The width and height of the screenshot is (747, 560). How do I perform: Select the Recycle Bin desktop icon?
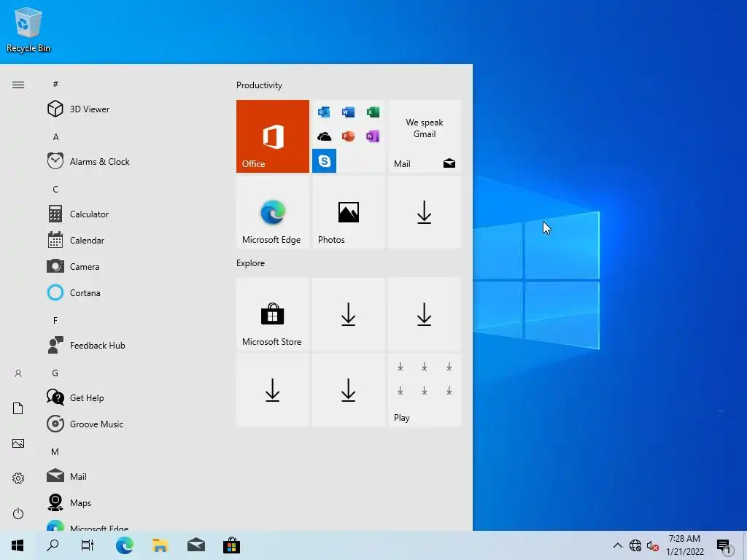tap(28, 29)
